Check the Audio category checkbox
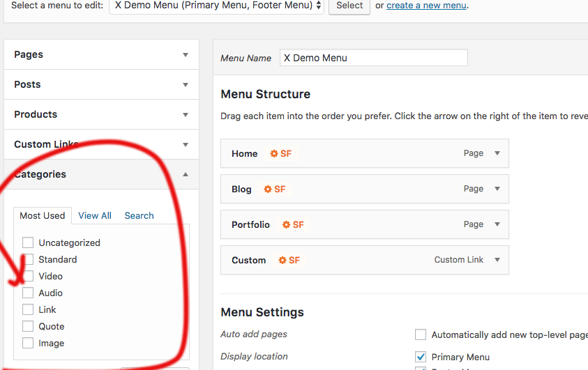 click(28, 293)
